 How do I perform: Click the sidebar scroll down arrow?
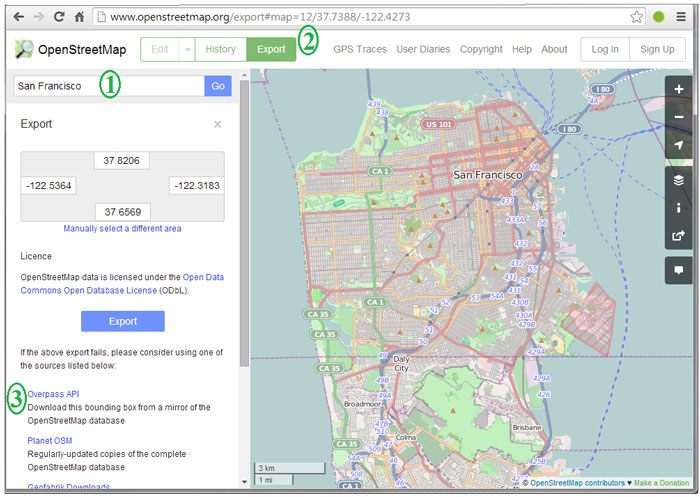(244, 482)
